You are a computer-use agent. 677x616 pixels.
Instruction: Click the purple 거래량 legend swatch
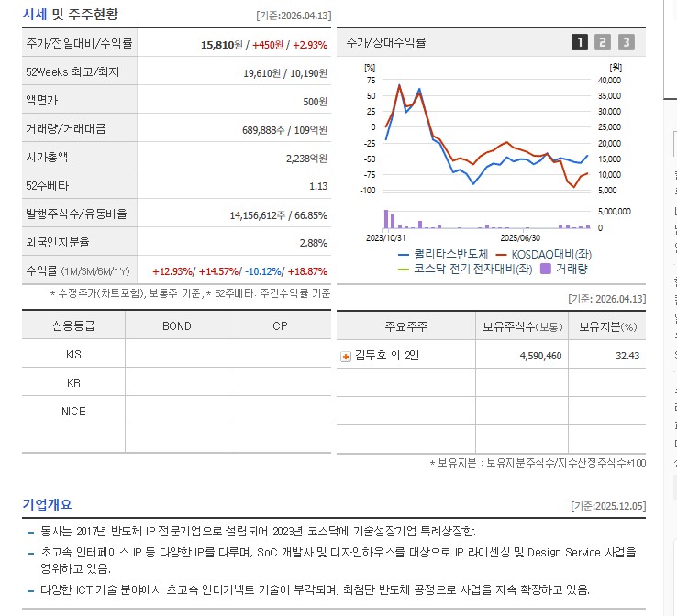coord(546,269)
